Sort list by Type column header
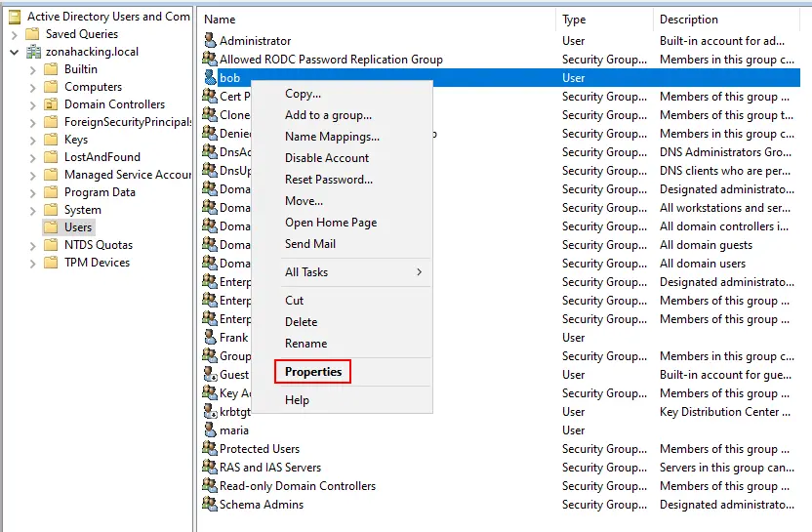The image size is (812, 532). pos(603,20)
